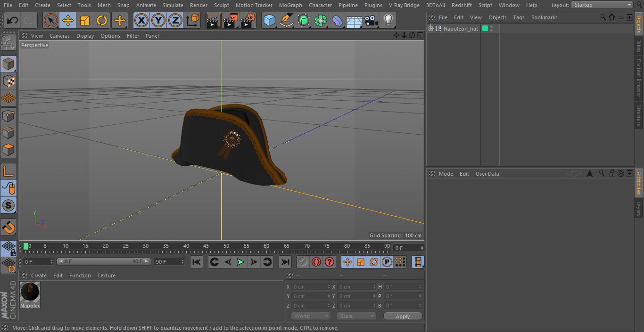The width and height of the screenshot is (644, 332).
Task: Toggle Enable Axis tool
Action: pyautogui.click(x=8, y=171)
